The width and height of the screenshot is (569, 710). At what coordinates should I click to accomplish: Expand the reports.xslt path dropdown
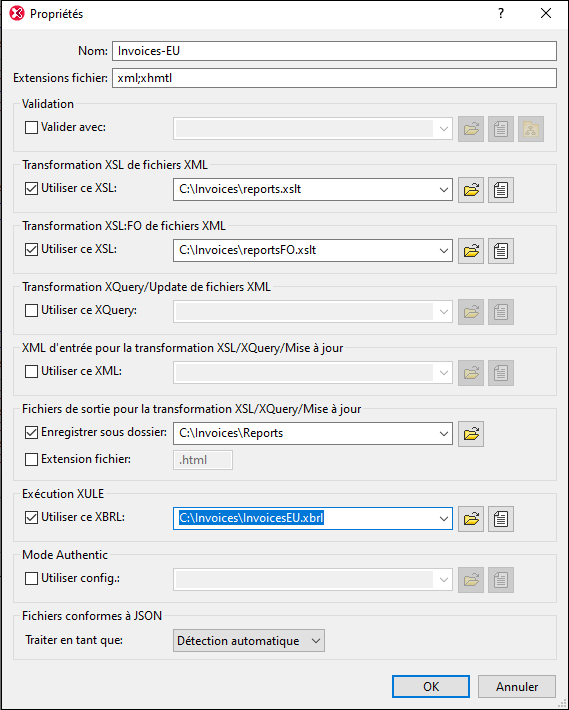pyautogui.click(x=444, y=190)
